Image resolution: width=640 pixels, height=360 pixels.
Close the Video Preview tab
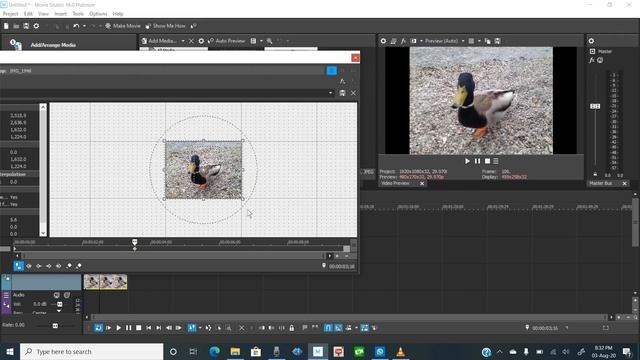coord(422,184)
